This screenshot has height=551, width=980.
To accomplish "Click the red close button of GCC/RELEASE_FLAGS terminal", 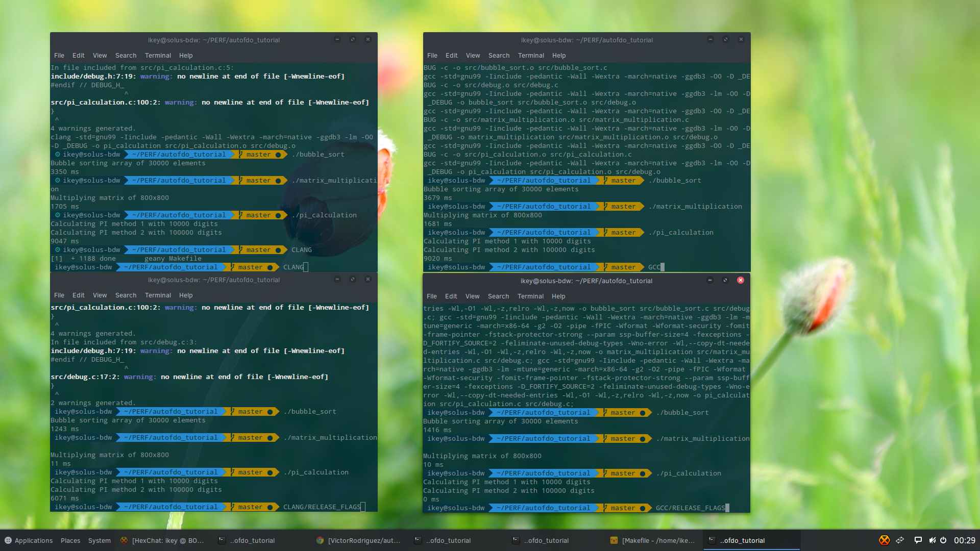I will point(740,280).
